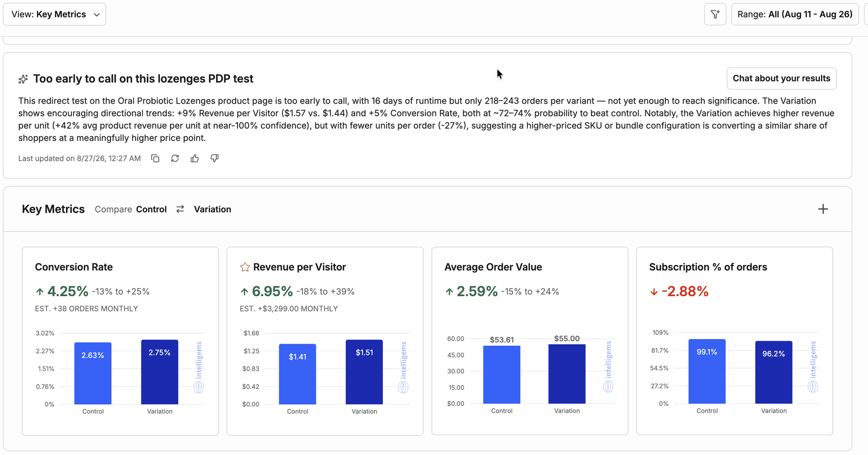This screenshot has width=868, height=455.
Task: Click the 96.2% Variation subscription bar
Action: coord(774,372)
